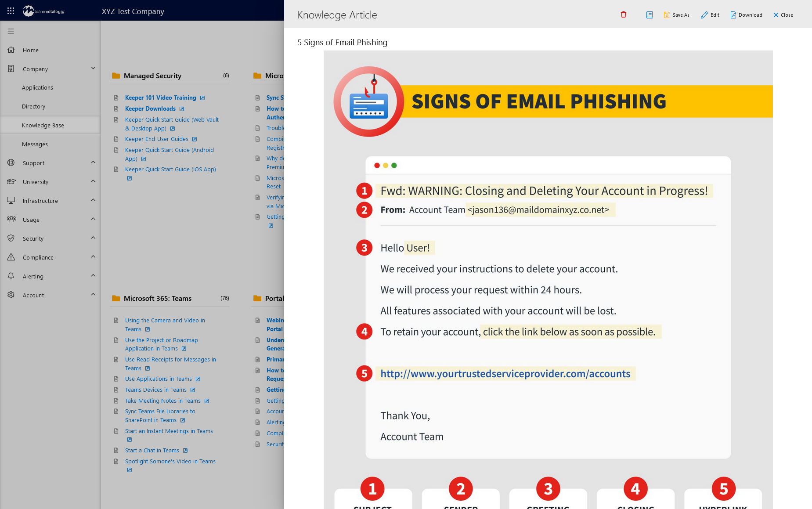Image resolution: width=812 pixels, height=509 pixels.
Task: Go to Home in sidebar
Action: 31,50
